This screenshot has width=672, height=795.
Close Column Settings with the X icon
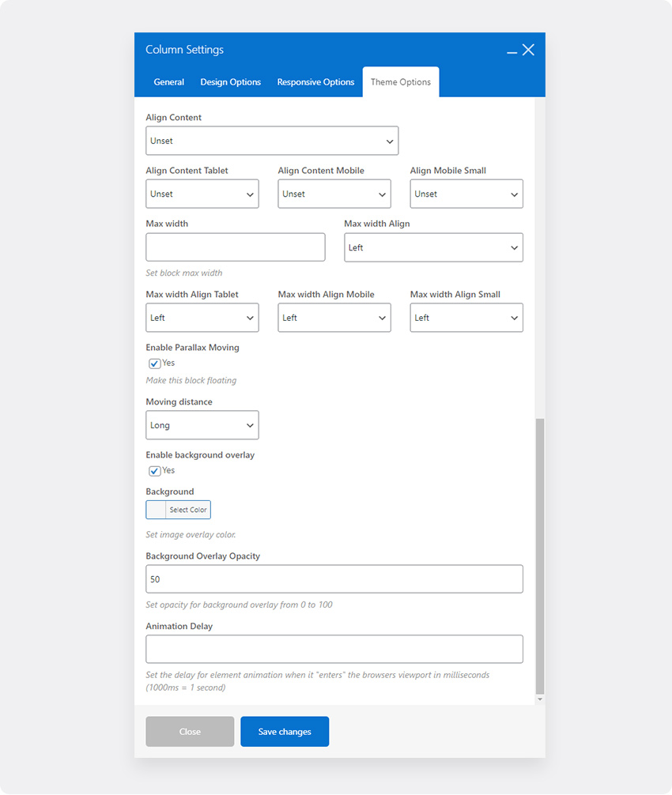(528, 50)
